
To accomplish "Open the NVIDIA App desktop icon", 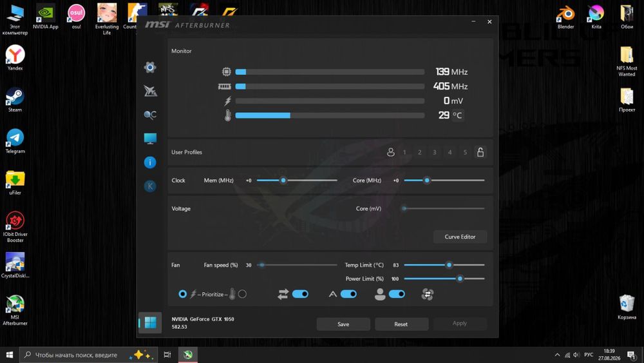I will click(46, 17).
